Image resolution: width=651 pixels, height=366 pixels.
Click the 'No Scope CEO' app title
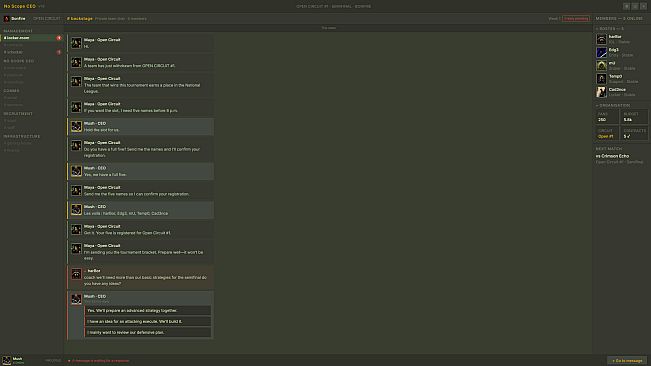[20, 6]
